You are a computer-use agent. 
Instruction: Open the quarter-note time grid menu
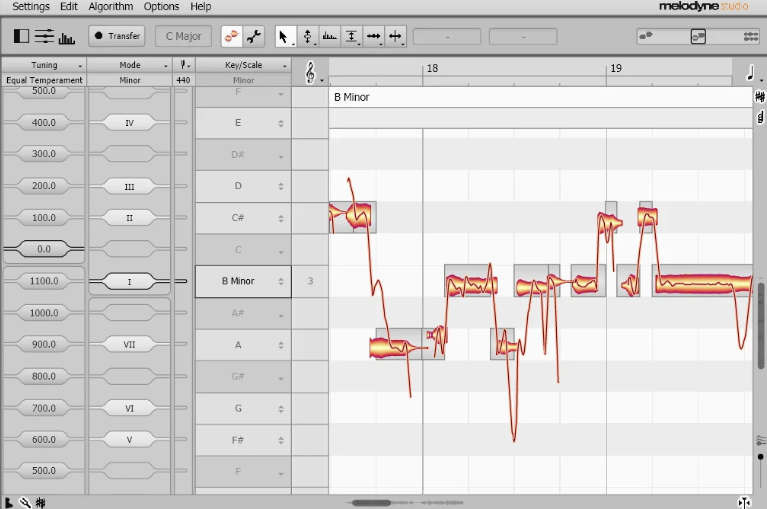(x=752, y=73)
